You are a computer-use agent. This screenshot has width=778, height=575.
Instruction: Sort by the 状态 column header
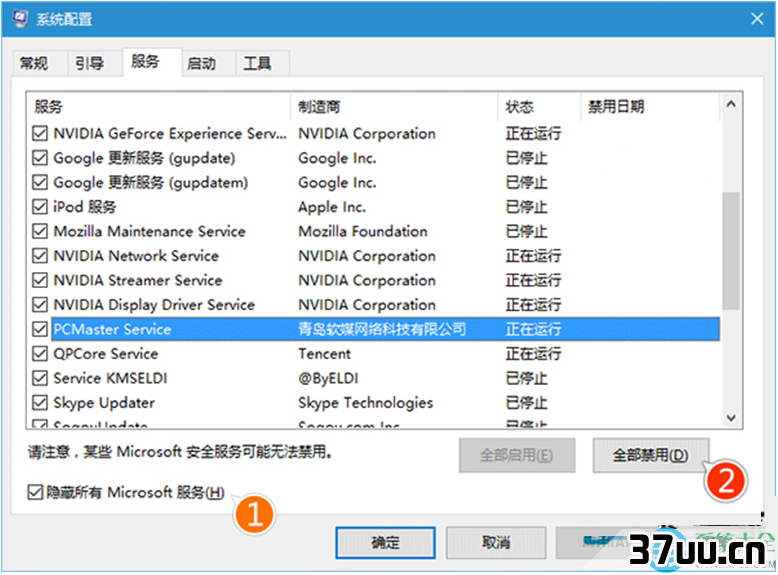click(539, 107)
